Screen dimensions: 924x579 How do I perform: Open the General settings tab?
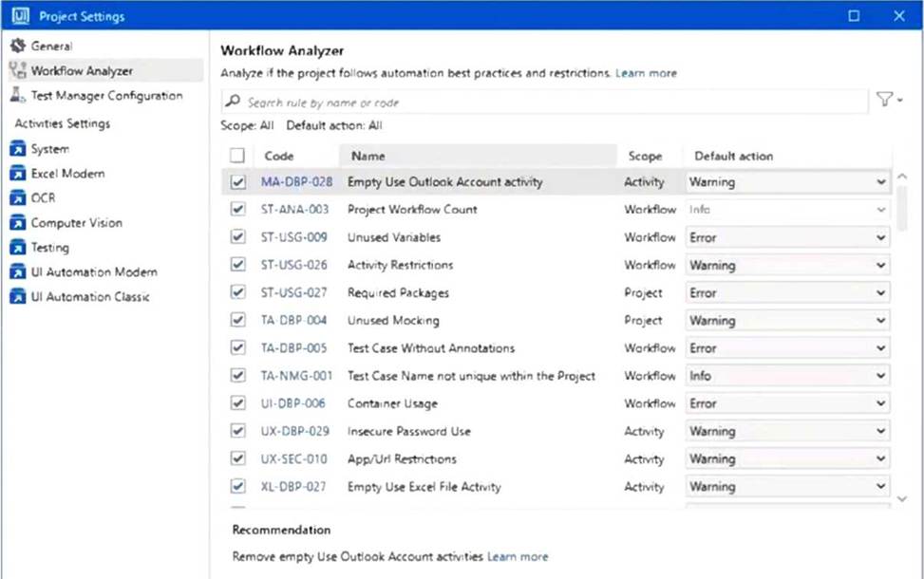(52, 46)
